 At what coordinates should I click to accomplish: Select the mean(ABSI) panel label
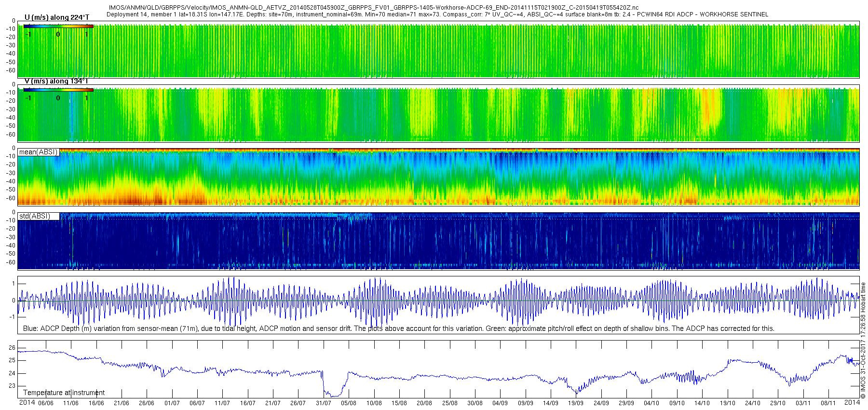(38, 152)
